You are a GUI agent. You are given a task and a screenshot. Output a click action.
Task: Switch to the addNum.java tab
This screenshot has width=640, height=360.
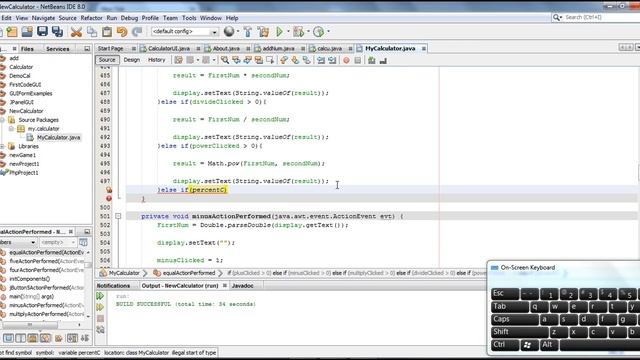tap(278, 48)
